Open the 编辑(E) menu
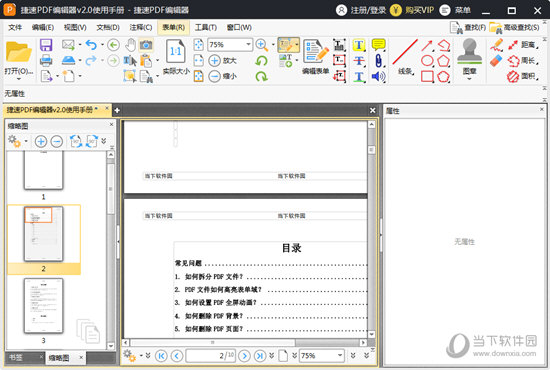This screenshot has height=370, width=550. [43, 27]
